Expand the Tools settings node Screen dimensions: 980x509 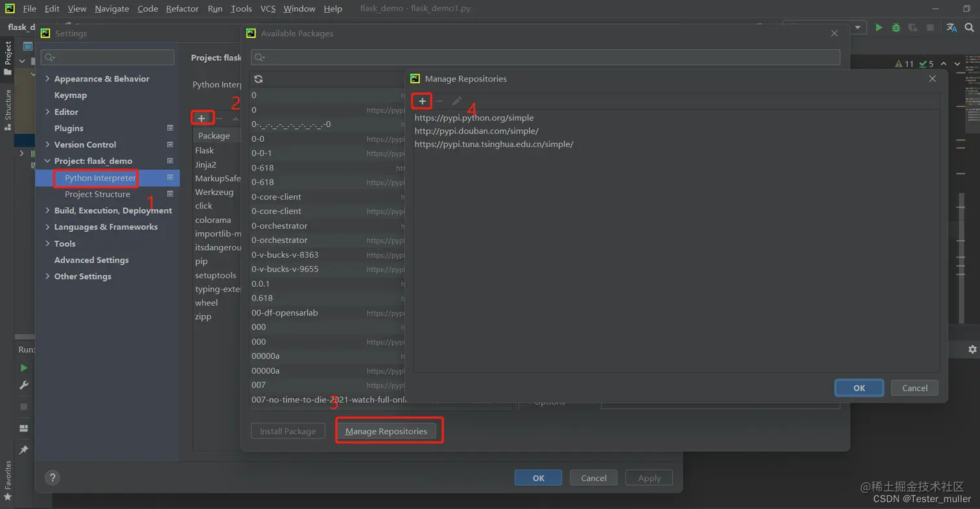click(x=47, y=243)
